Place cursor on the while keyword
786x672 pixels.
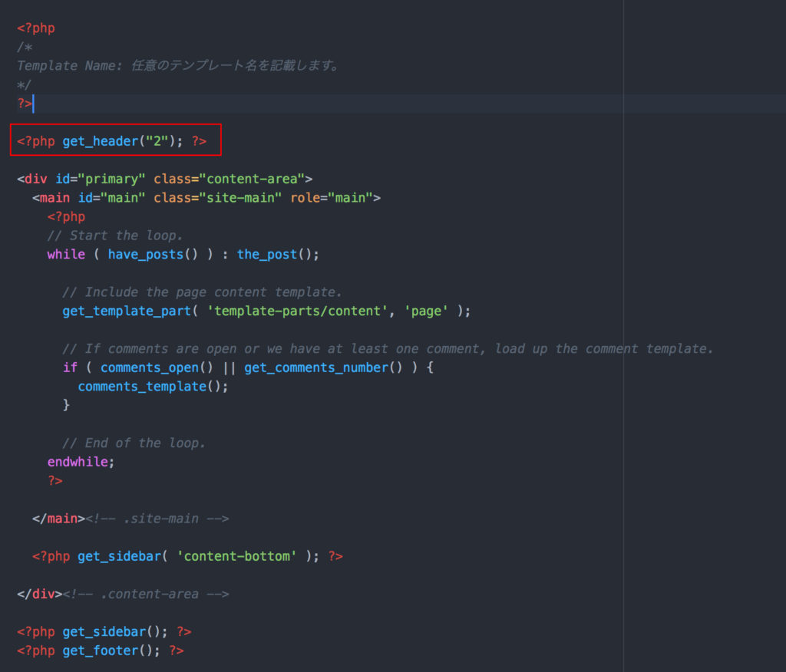click(66, 254)
